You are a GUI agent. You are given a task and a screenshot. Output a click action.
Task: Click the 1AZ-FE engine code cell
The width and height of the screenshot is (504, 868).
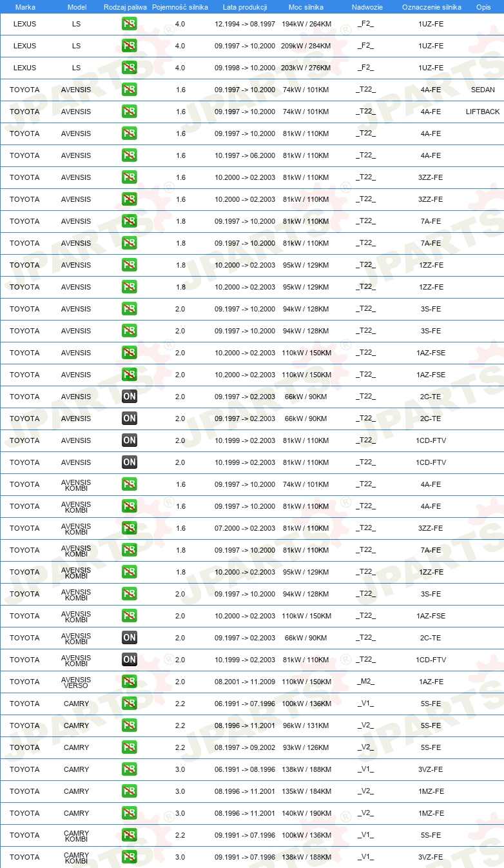click(x=431, y=682)
